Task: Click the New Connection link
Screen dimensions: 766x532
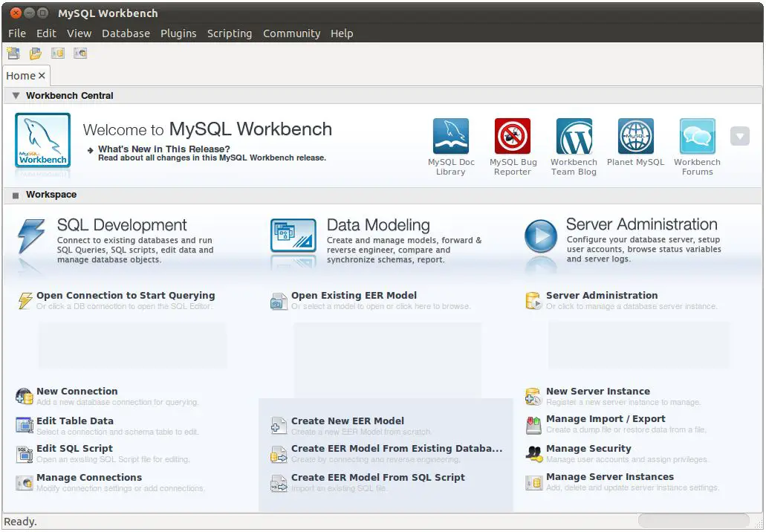Action: coord(77,392)
